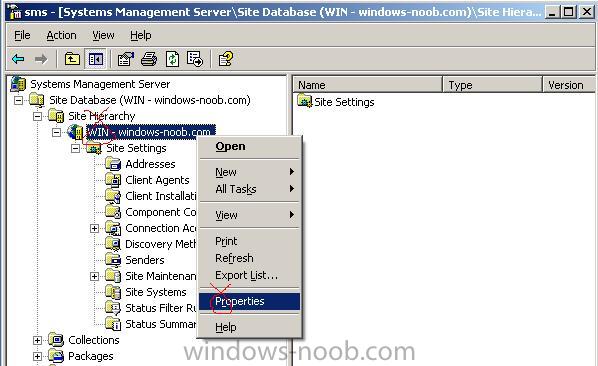This screenshot has height=366, width=598.
Task: Click the Forward arrow toolbar icon
Action: (x=41, y=59)
